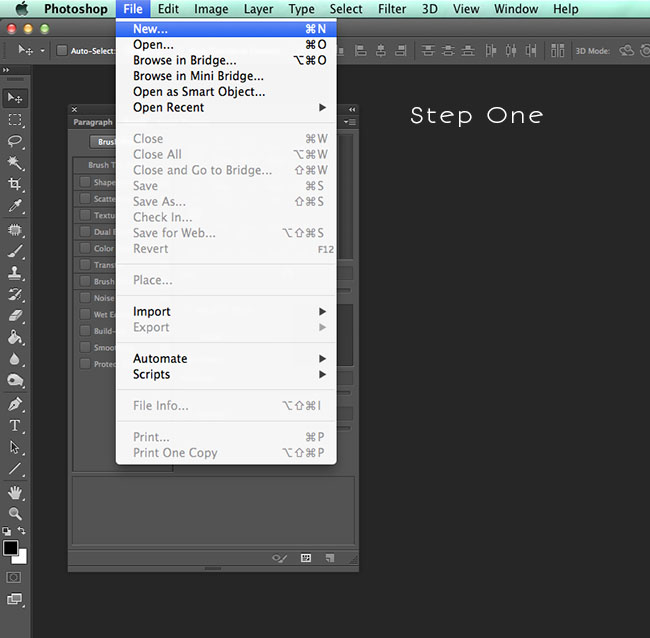Expand the Open Recent submenu
This screenshot has width=650, height=638.
226,107
